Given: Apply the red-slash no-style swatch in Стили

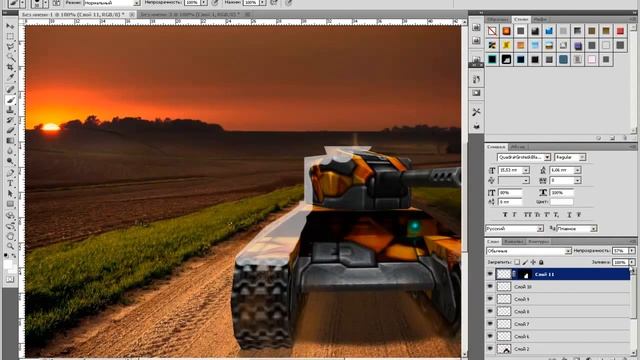Looking at the screenshot, I should (492, 31).
